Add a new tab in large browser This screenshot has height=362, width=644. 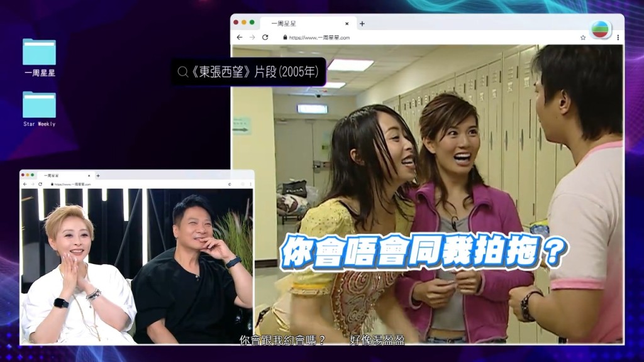tap(362, 24)
